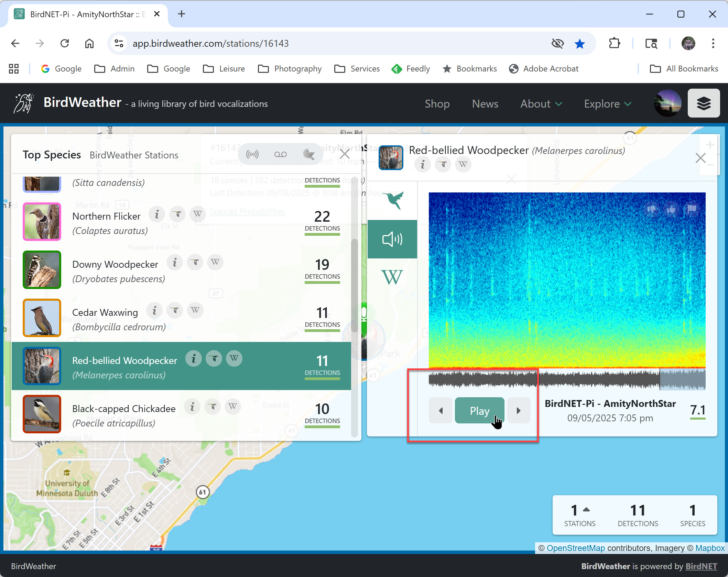Expand the Explore dropdown menu
This screenshot has width=728, height=577.
tap(607, 104)
